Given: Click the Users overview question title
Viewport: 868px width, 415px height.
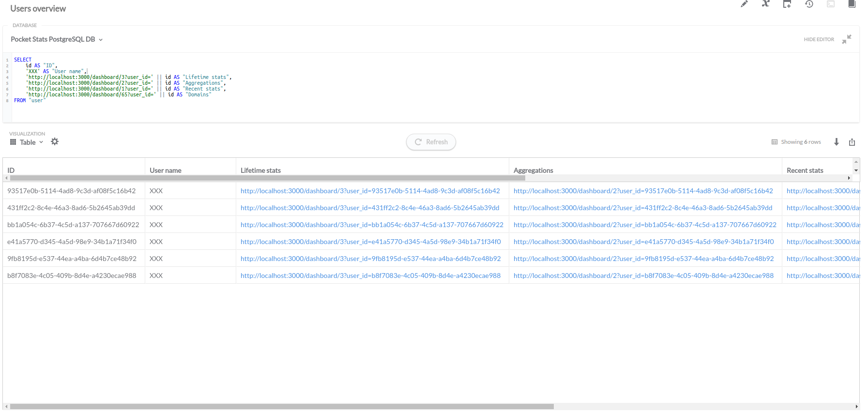Looking at the screenshot, I should tap(38, 9).
